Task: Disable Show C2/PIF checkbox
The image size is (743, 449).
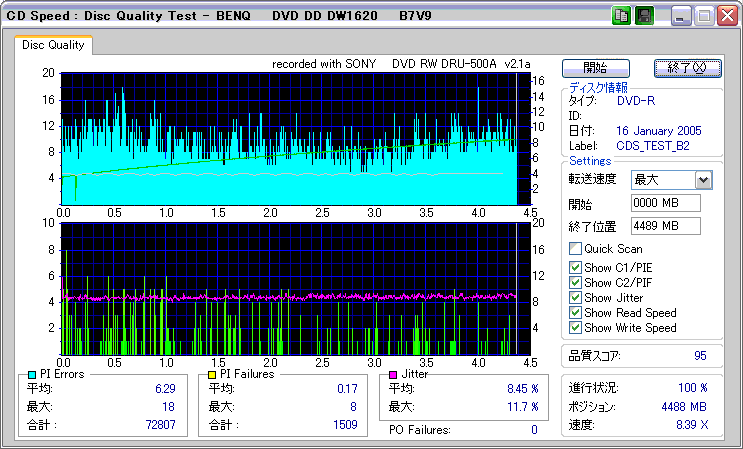Action: click(575, 282)
